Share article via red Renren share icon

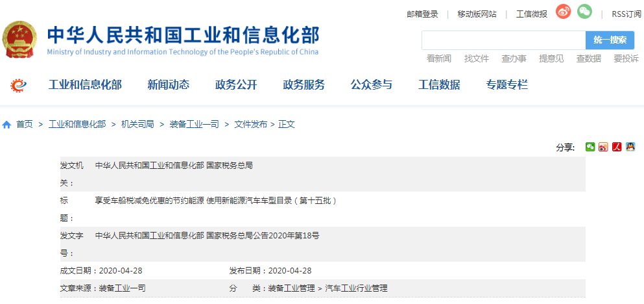(617, 147)
